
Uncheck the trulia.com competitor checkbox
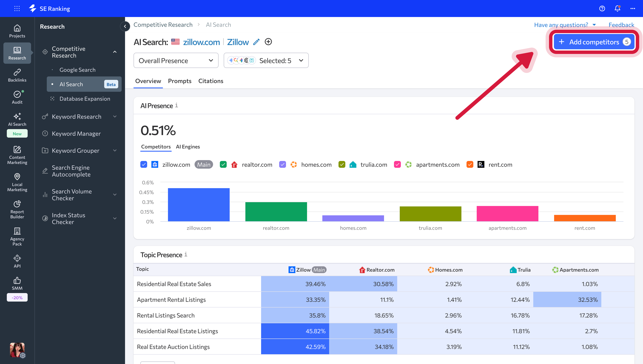[342, 165]
